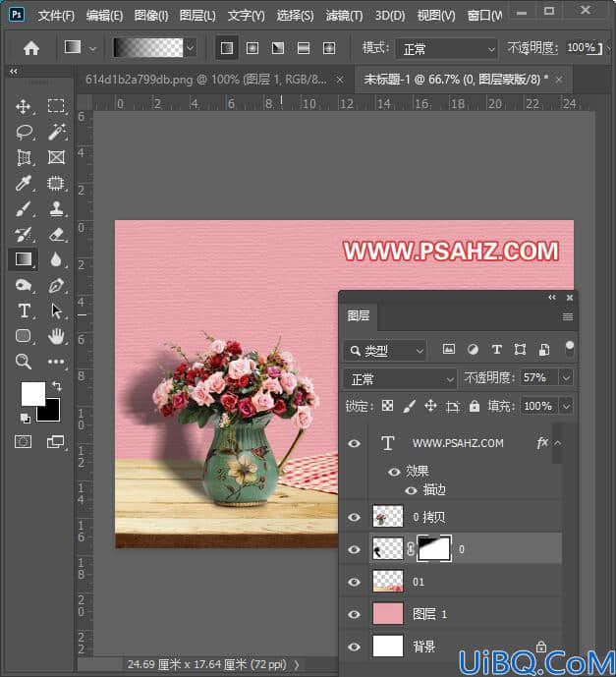Click the foreground color swatch
The height and width of the screenshot is (677, 616).
[x=32, y=393]
